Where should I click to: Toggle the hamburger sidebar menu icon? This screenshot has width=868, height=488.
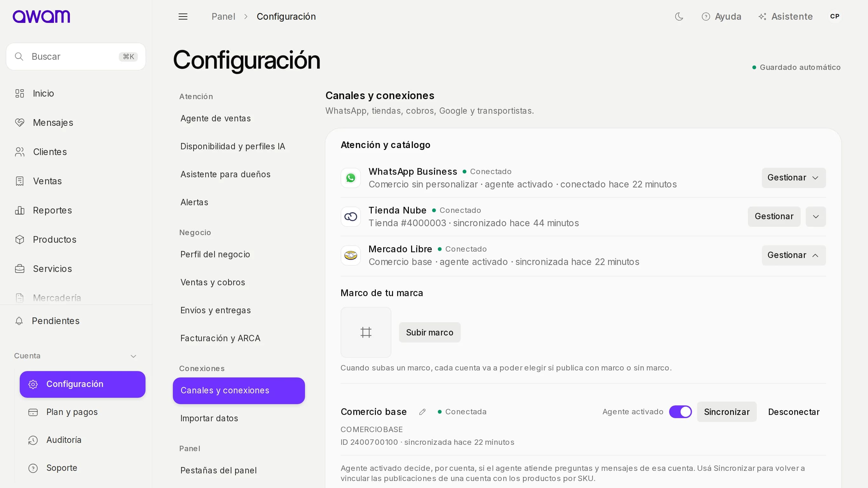click(x=183, y=17)
